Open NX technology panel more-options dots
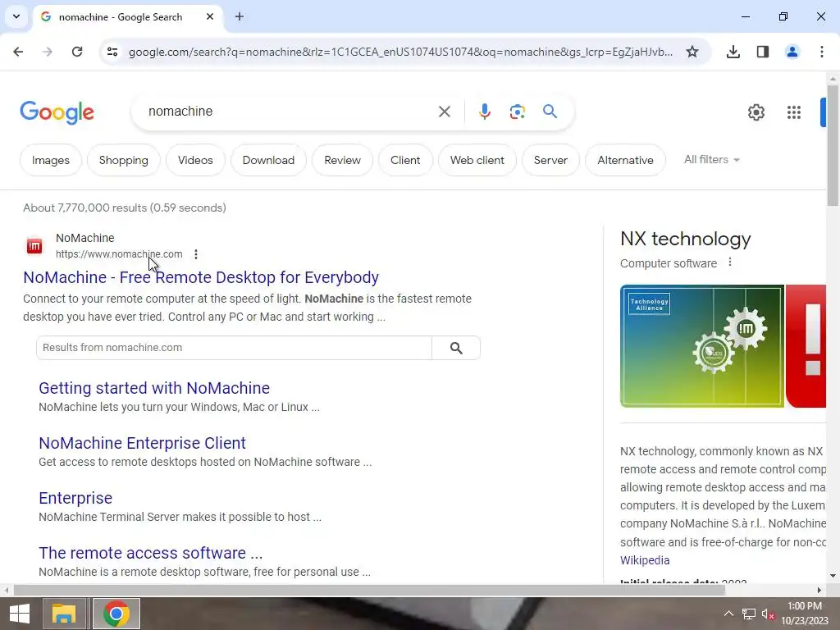The image size is (840, 630). tap(729, 262)
